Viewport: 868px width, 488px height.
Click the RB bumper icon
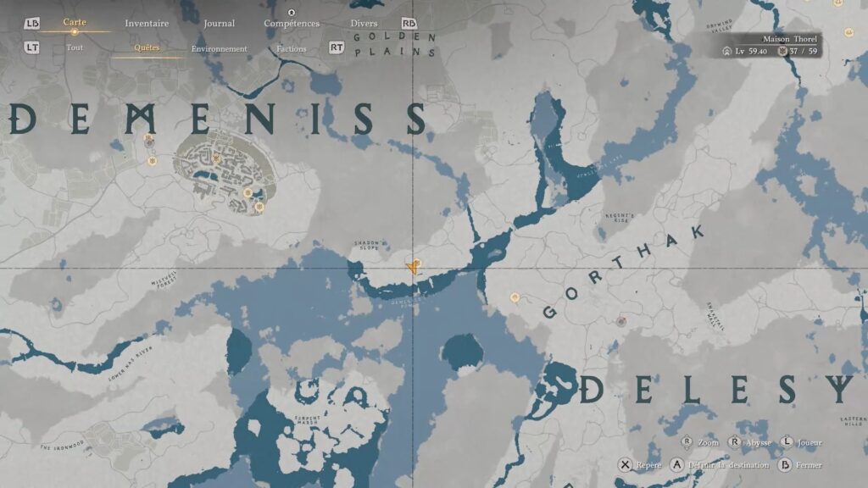pos(409,24)
